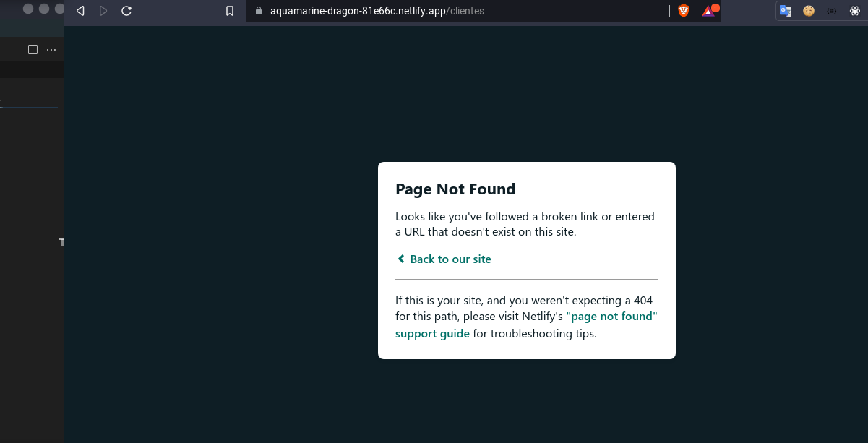The image size is (868, 443).
Task: Open the Google Translate extension
Action: (x=785, y=10)
